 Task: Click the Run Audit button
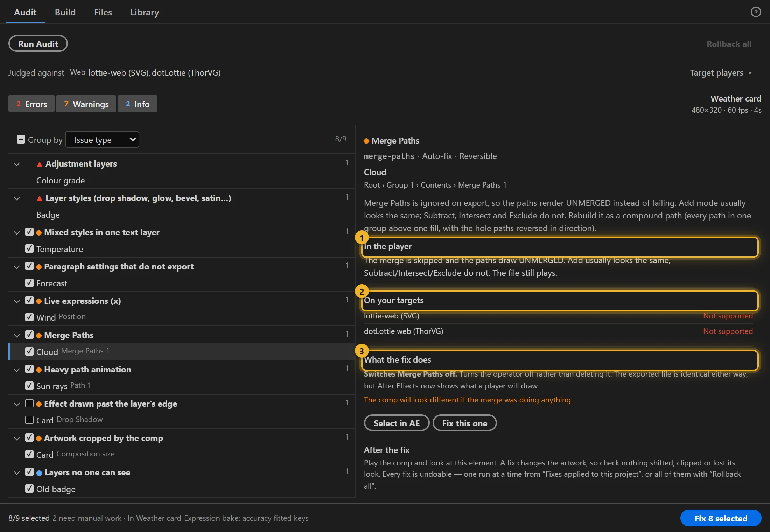pos(38,44)
